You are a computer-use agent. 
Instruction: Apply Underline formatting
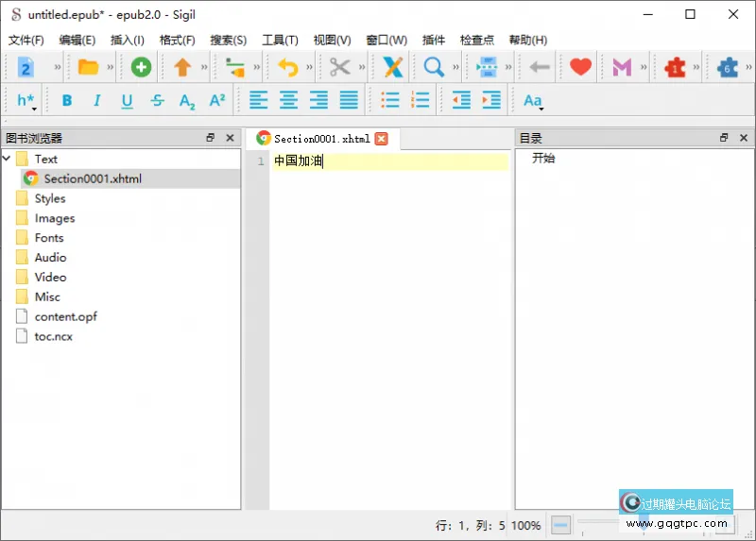coord(127,101)
